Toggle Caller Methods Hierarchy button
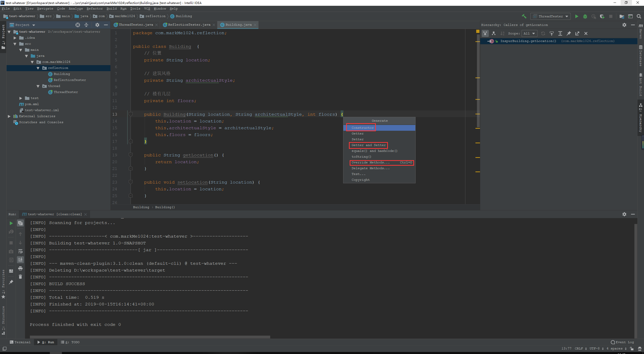Screen dimensions: 644x354 485,33
